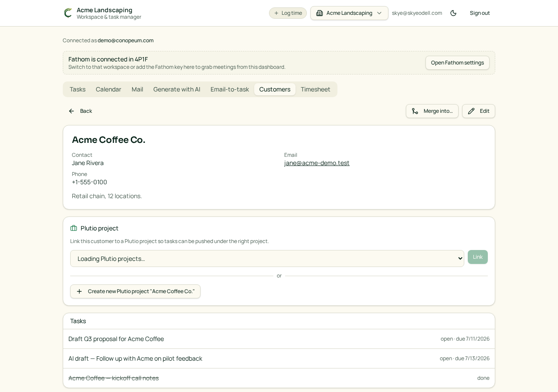Sign out of the account
The width and height of the screenshot is (558, 392).
(x=480, y=13)
